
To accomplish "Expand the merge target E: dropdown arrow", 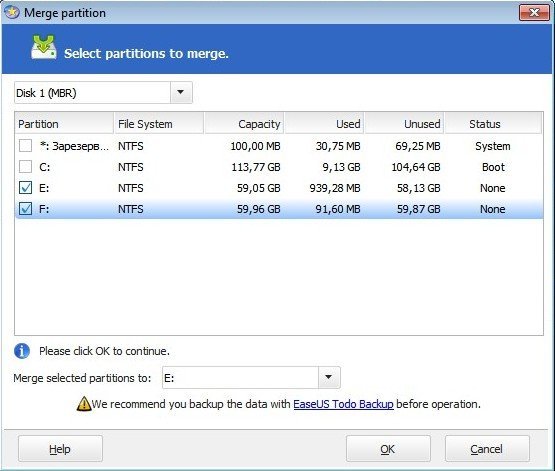I will 329,377.
